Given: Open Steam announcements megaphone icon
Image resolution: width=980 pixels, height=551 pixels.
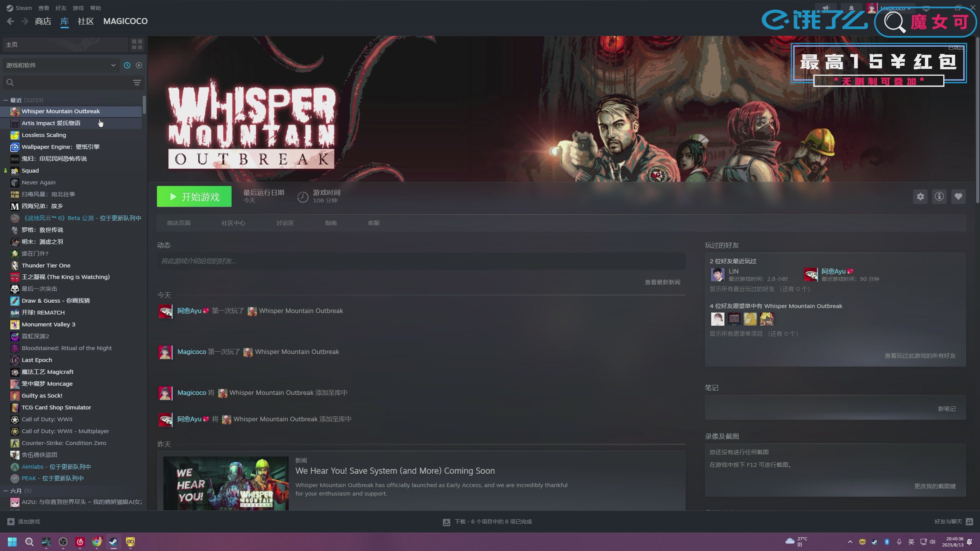Looking at the screenshot, I should point(826,8).
